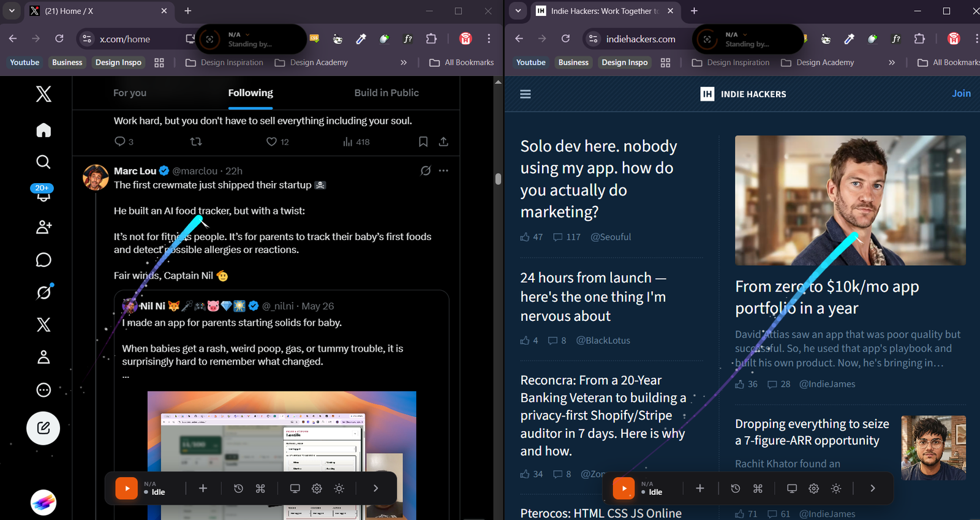Viewport: 980px width, 520px height.
Task: Click Join on Indie Hackers
Action: [961, 93]
